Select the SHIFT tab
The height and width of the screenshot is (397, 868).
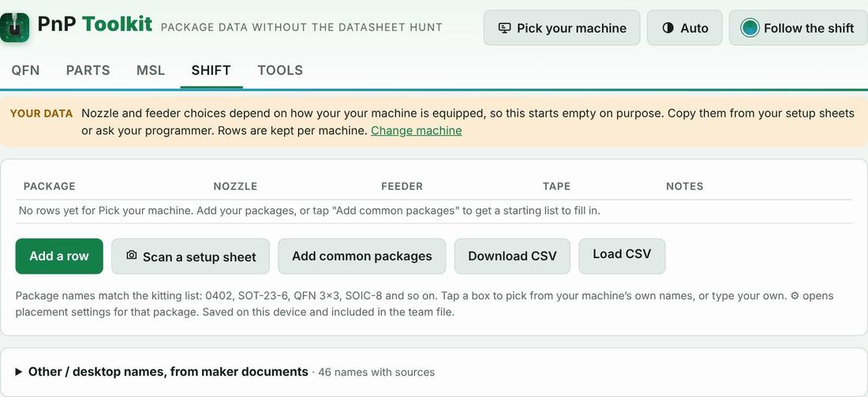(x=211, y=70)
